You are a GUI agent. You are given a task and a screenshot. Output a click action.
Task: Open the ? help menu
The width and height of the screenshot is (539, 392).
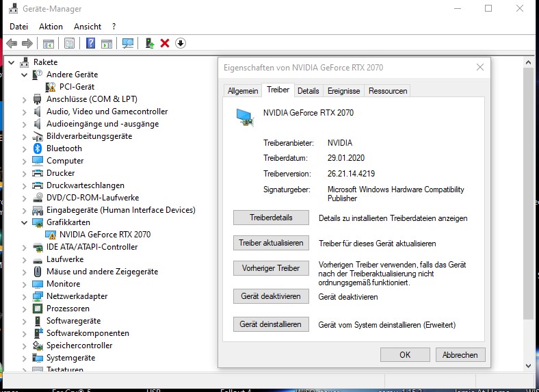tap(114, 27)
